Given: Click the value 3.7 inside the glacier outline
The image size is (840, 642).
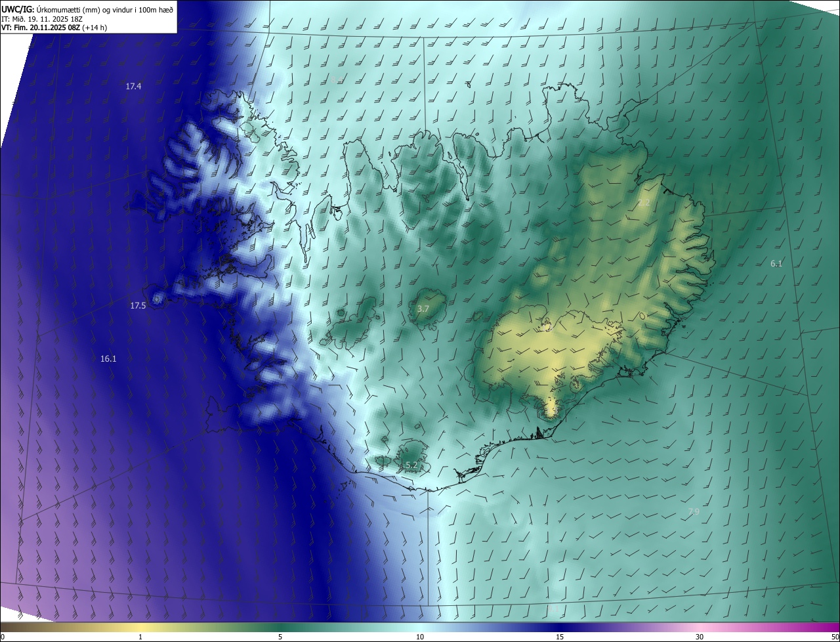Looking at the screenshot, I should (423, 309).
